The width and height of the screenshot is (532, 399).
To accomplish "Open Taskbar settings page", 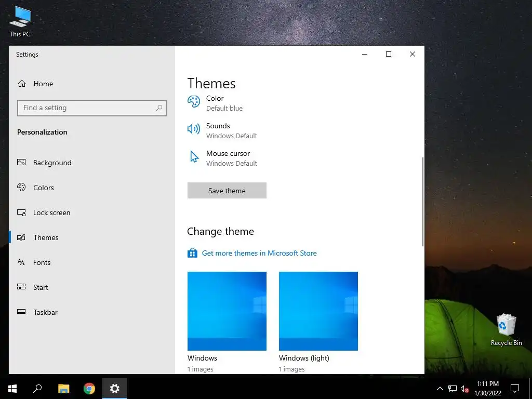I will pos(91,312).
